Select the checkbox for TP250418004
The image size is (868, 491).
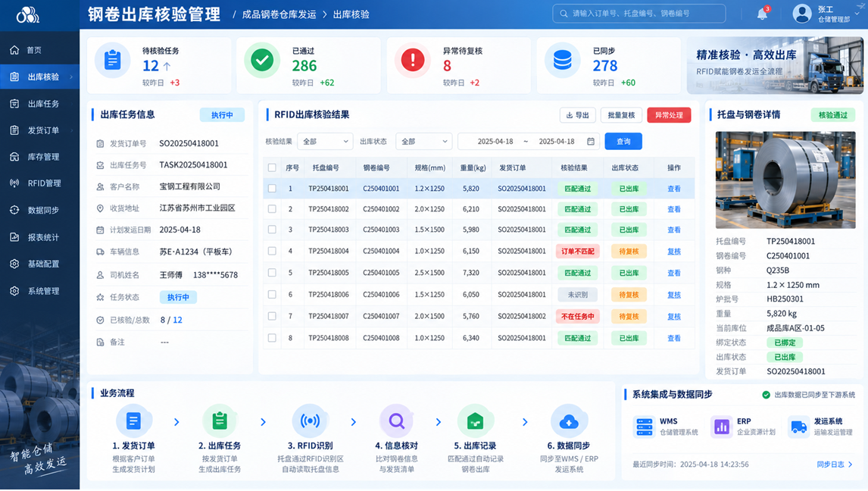point(272,252)
